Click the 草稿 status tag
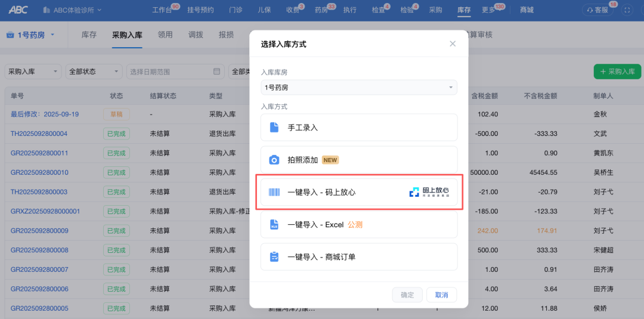The height and width of the screenshot is (319, 644). click(116, 114)
